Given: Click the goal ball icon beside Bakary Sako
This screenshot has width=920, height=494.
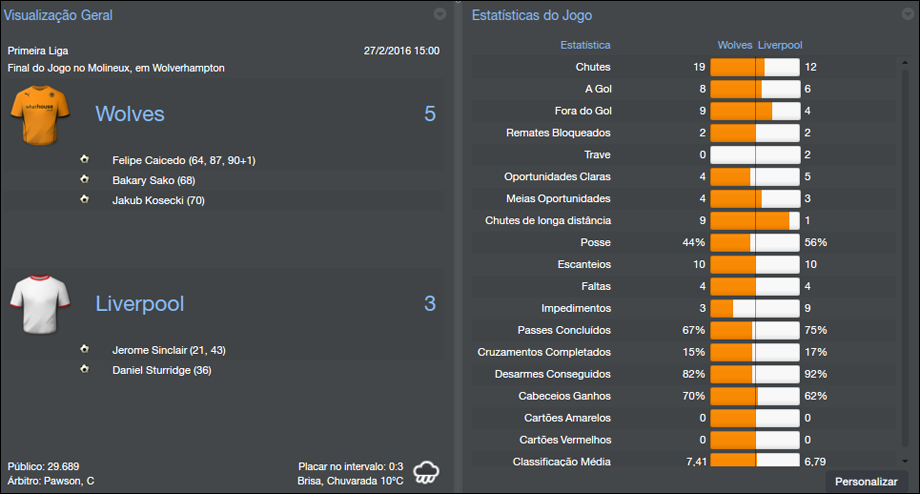Looking at the screenshot, I should 84,180.
